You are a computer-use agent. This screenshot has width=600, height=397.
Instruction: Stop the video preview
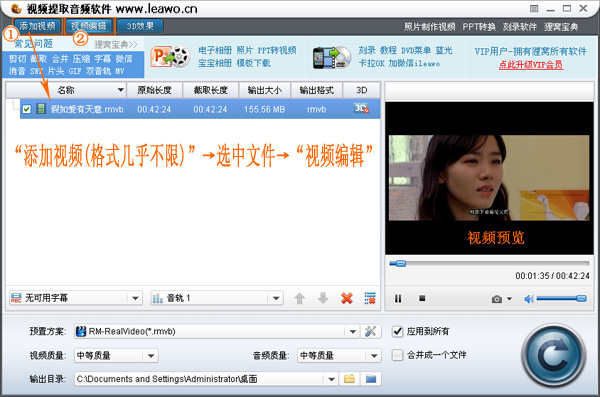422,298
